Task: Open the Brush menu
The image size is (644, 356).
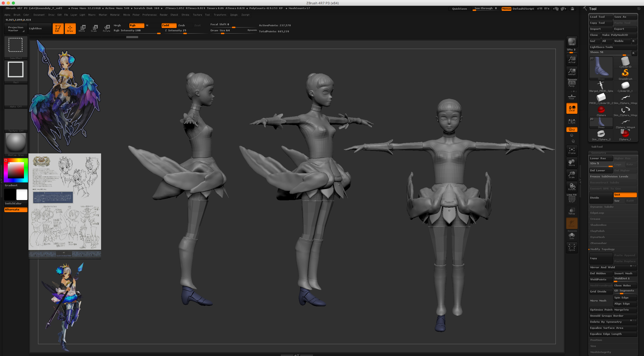Action: click(x=17, y=15)
